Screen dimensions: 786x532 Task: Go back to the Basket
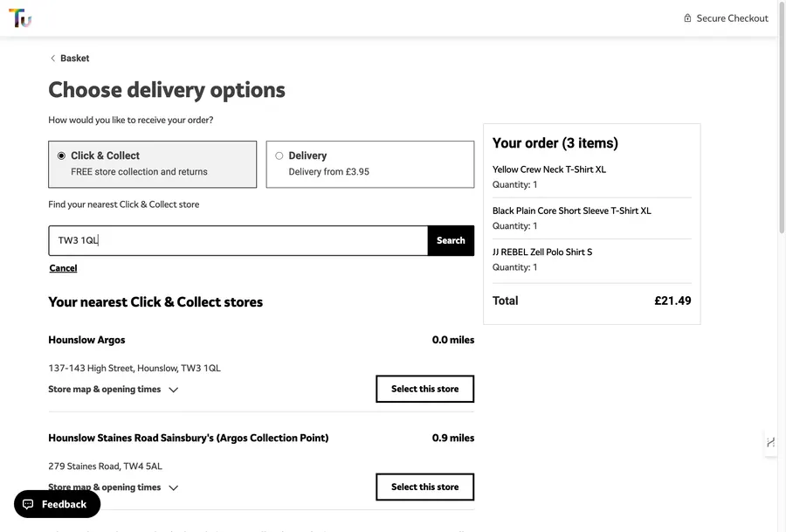click(x=75, y=59)
